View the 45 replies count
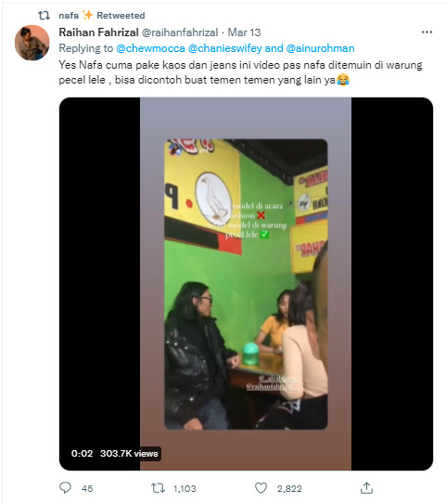The width and height of the screenshot is (446, 504). tap(87, 488)
